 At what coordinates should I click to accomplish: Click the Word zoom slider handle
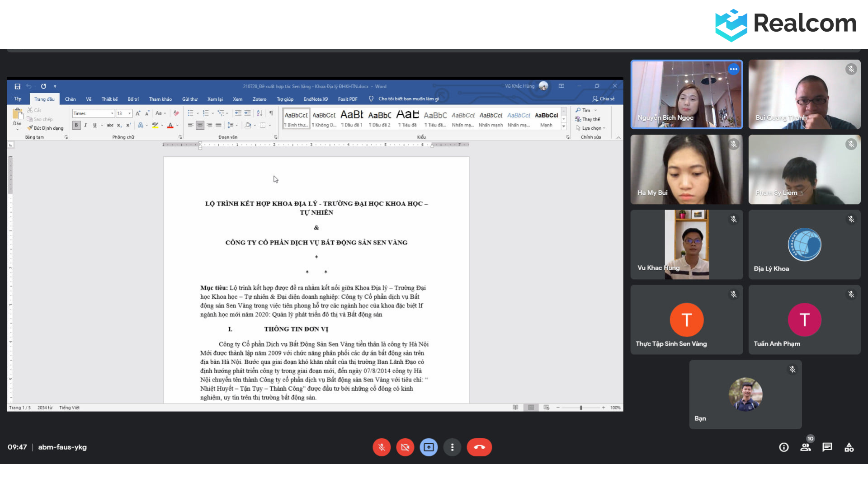pos(581,408)
